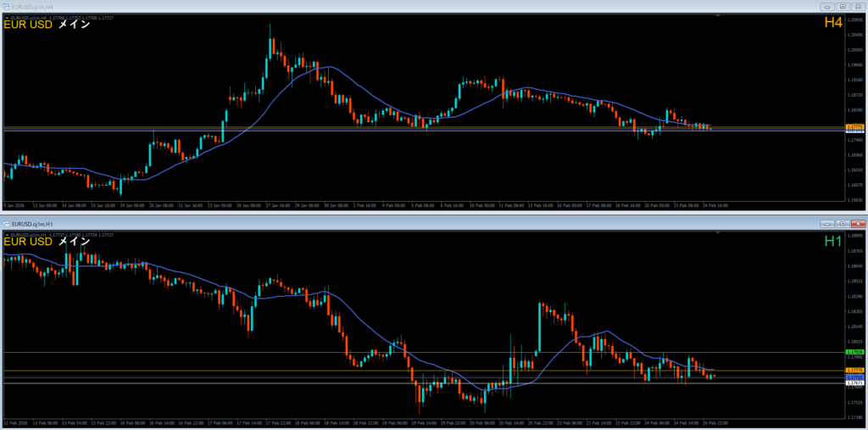Image resolution: width=868 pixels, height=430 pixels.
Task: Select the orange 1.17775 price tag in H1
Action: tap(855, 370)
